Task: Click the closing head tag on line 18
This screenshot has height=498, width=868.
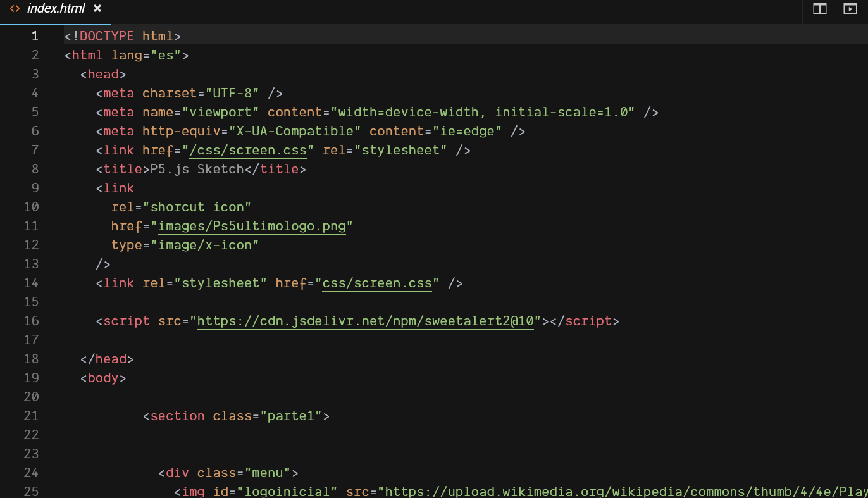Action: [x=107, y=359]
